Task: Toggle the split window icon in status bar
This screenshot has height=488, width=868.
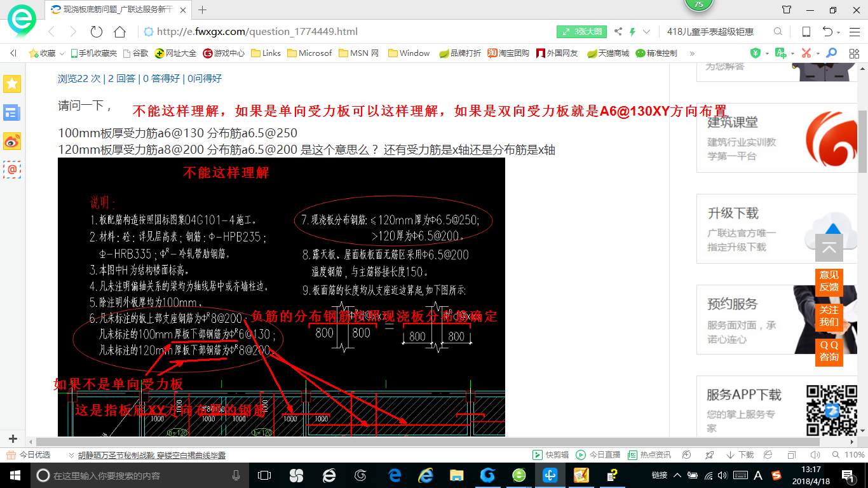Action: (791, 455)
